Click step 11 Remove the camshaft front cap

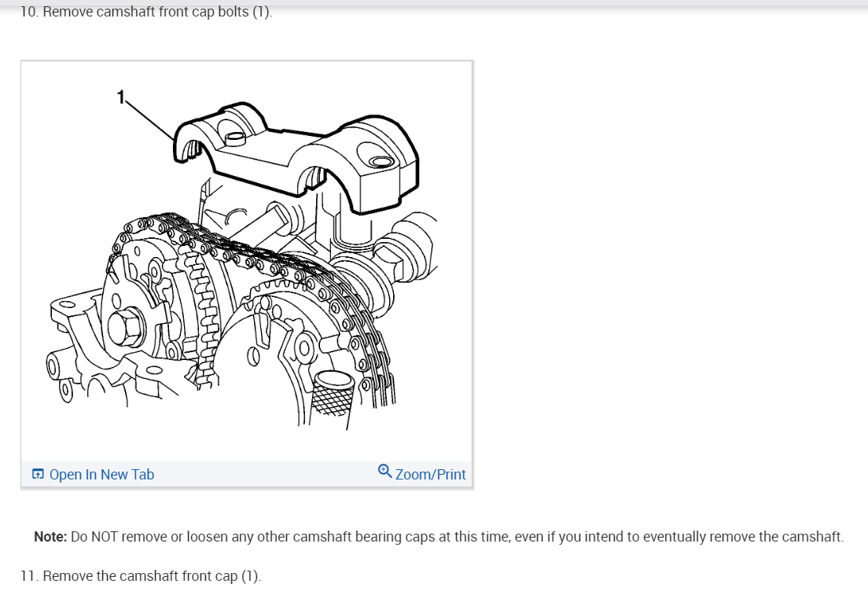(x=141, y=575)
